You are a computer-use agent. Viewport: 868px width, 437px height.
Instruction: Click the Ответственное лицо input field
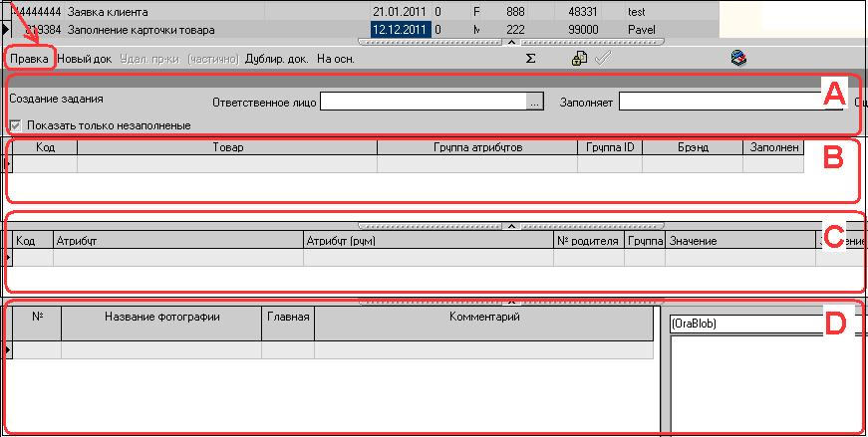(423, 102)
